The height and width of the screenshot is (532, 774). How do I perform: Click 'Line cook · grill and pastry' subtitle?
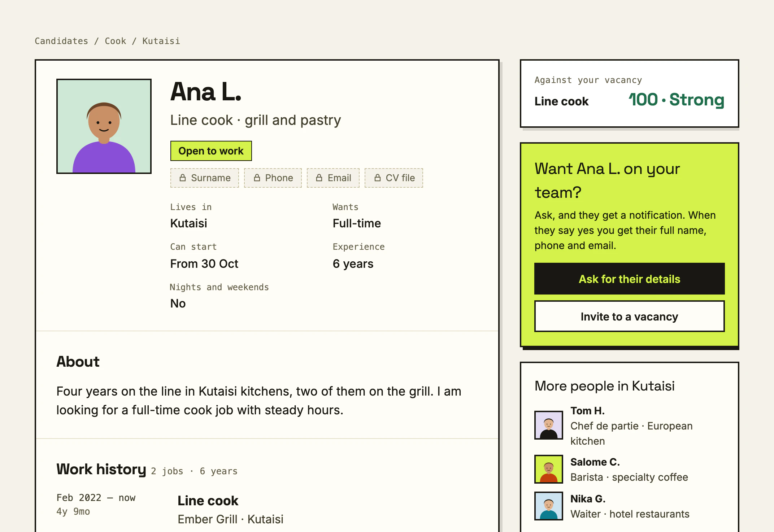pos(256,120)
